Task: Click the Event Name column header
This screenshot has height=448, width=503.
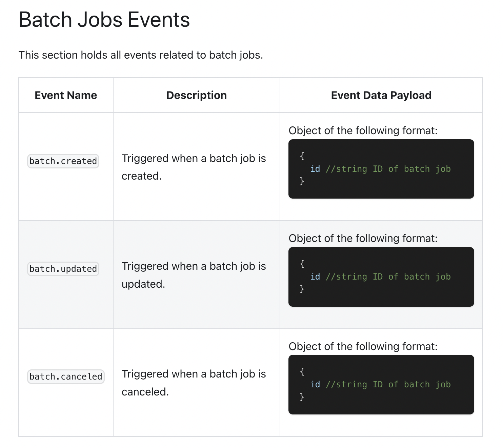Action: 66,95
